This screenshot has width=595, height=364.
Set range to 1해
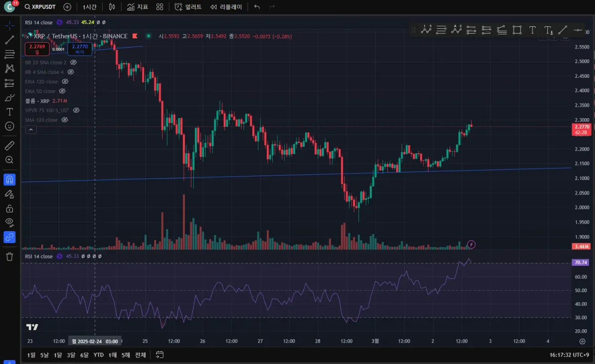[113, 355]
